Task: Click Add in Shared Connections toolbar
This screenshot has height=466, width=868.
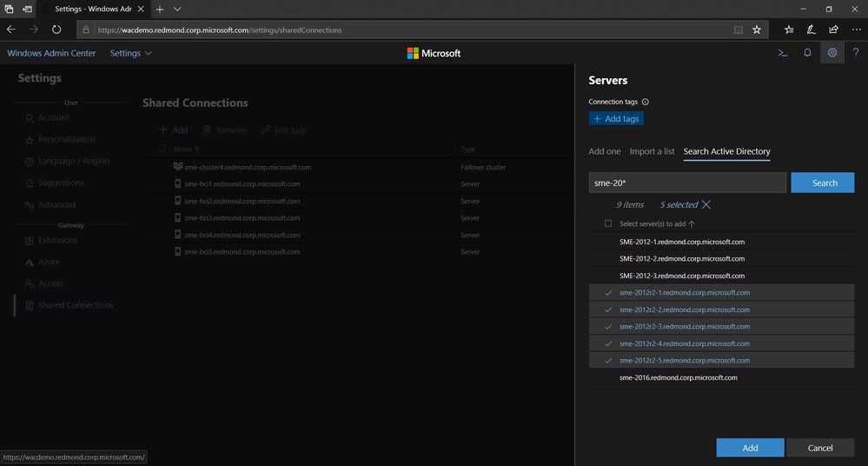Action: coord(173,130)
